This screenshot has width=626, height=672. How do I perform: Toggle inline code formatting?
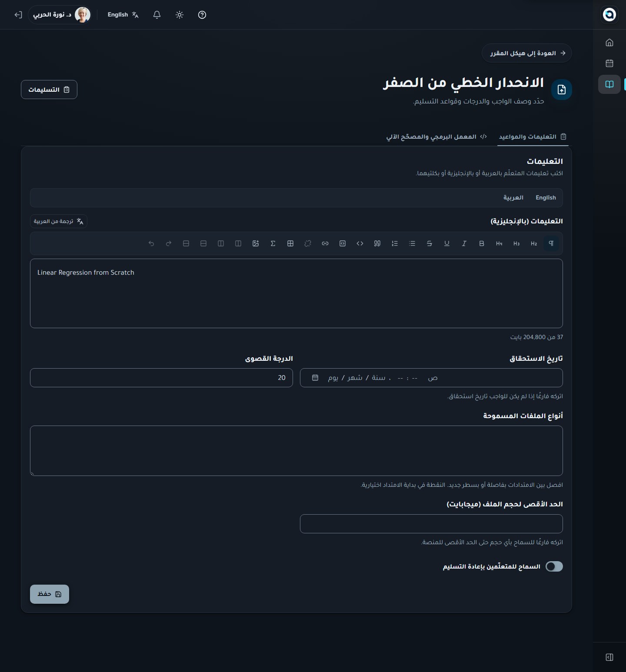(x=360, y=243)
